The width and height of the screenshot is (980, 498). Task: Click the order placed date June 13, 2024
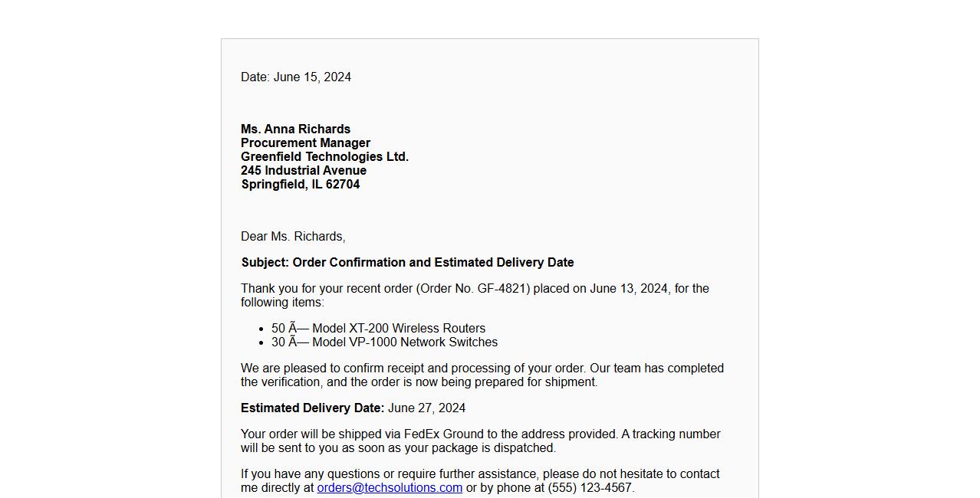tap(628, 289)
